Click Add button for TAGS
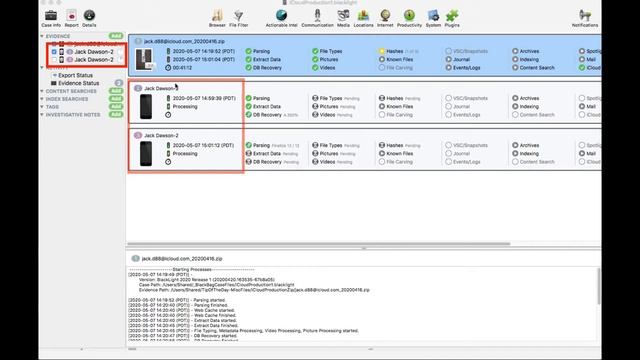Viewport: 640px width, 360px height. pyautogui.click(x=116, y=107)
